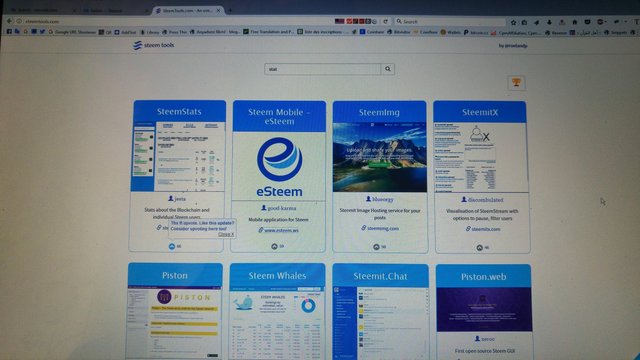Screen dimensions: 640x360
Task: Click the Piston.web card title
Action: point(483,277)
